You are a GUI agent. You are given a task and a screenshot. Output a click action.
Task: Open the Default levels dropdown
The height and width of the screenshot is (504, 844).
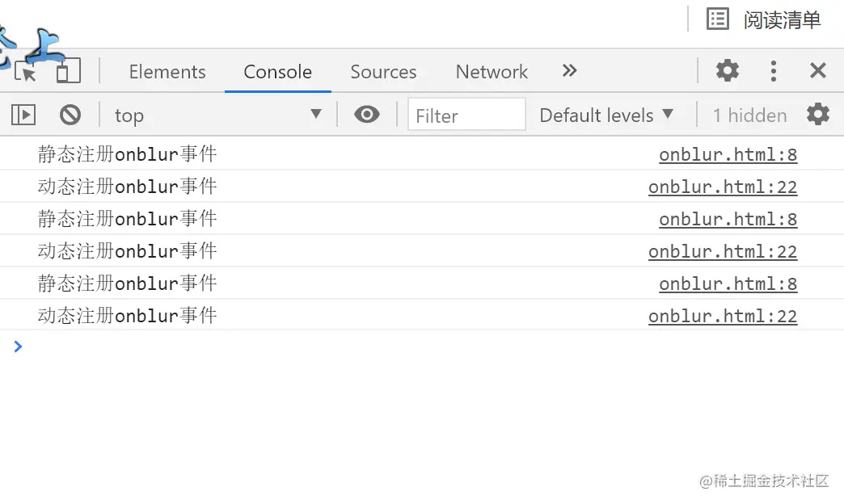point(606,115)
